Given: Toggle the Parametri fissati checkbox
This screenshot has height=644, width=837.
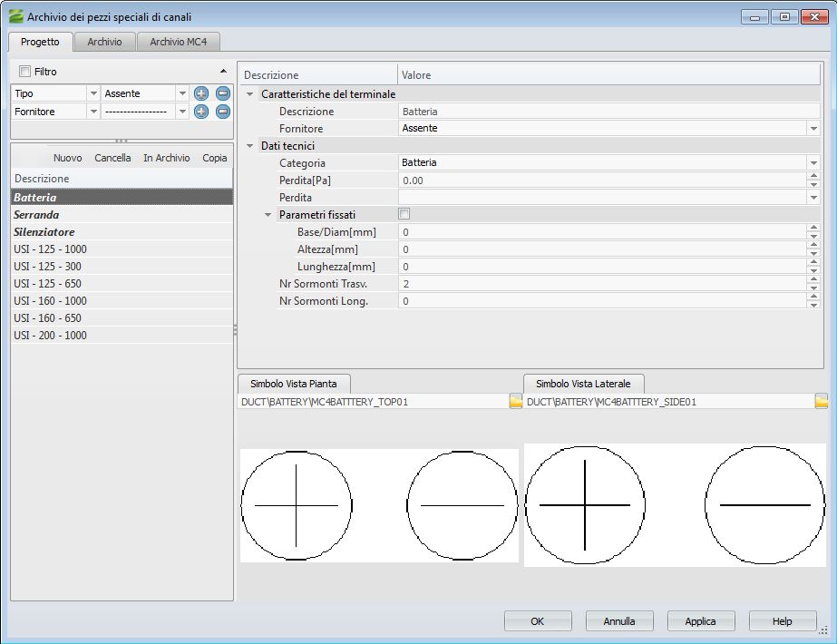Looking at the screenshot, I should pos(404,215).
